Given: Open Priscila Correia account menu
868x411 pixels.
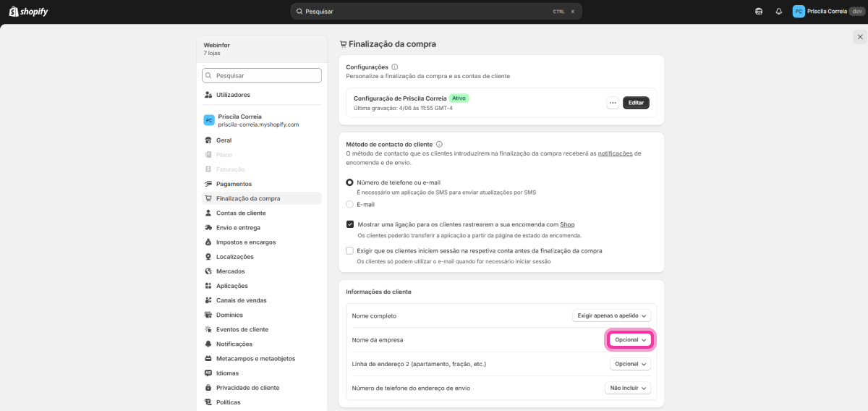Looking at the screenshot, I should tap(828, 12).
